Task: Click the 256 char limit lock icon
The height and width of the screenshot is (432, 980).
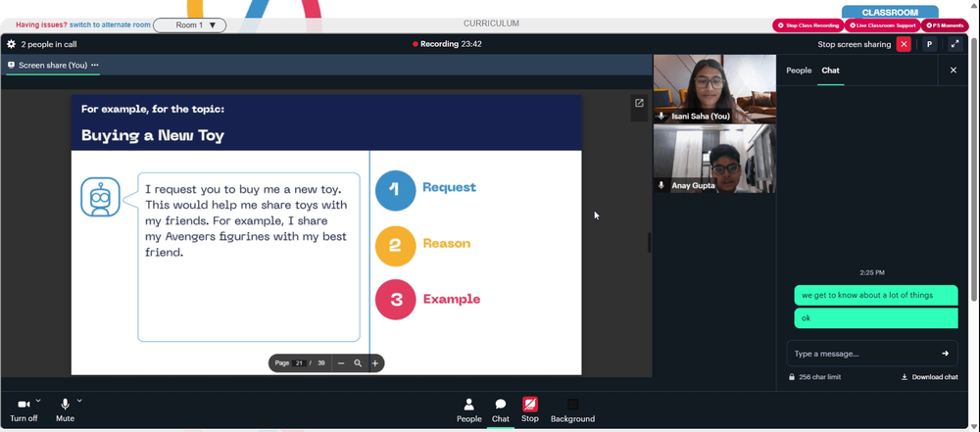Action: tap(792, 377)
